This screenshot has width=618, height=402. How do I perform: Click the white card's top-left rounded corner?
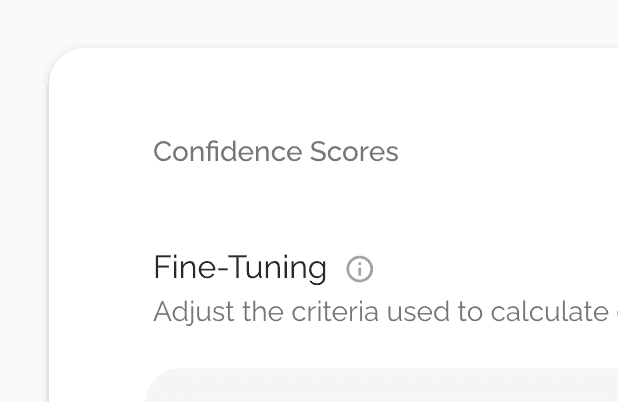(x=64, y=63)
